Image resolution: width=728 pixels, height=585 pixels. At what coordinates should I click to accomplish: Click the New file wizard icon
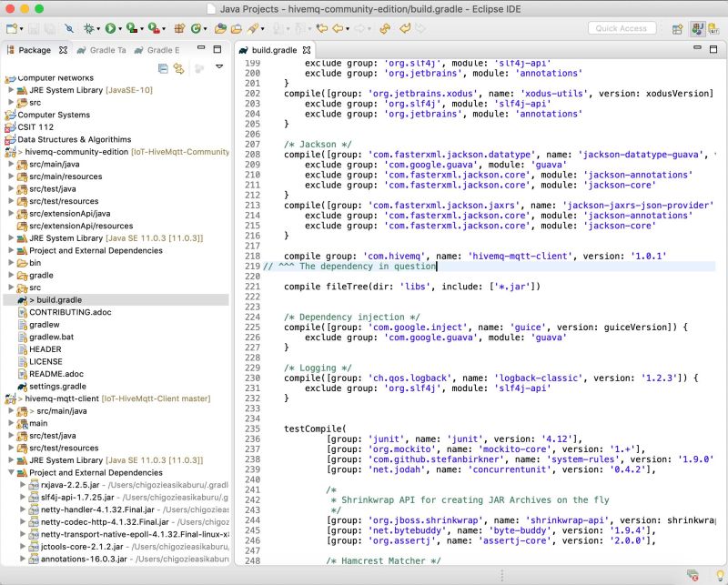tap(11, 28)
